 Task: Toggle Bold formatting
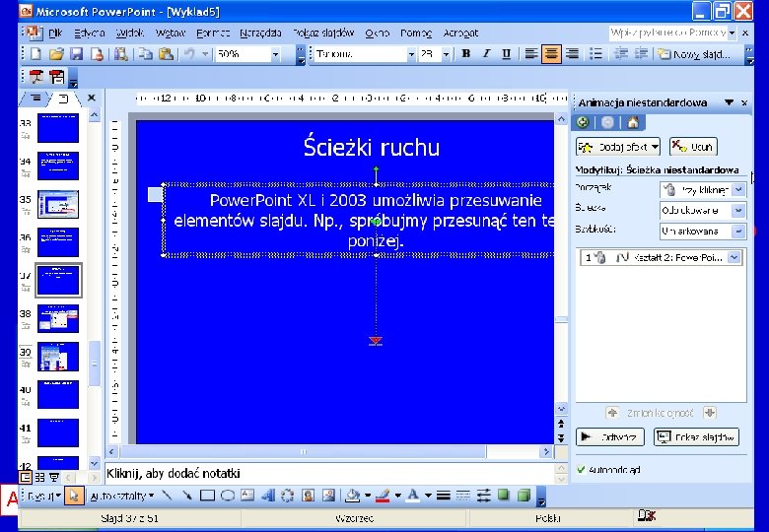(x=466, y=54)
